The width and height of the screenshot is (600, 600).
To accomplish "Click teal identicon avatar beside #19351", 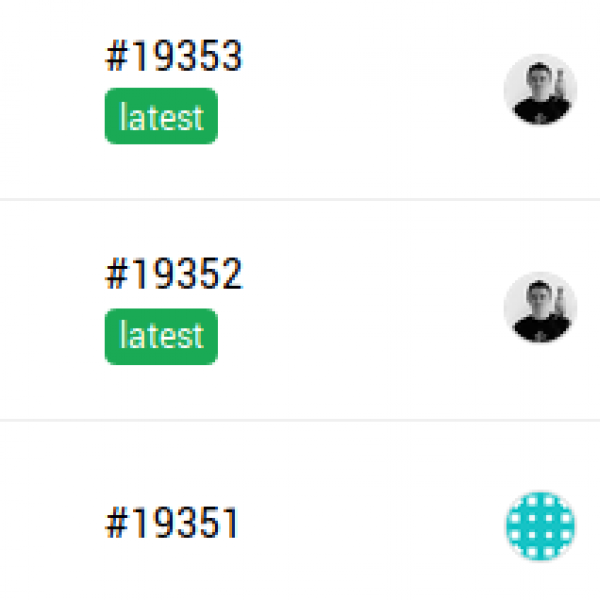I will tap(540, 526).
